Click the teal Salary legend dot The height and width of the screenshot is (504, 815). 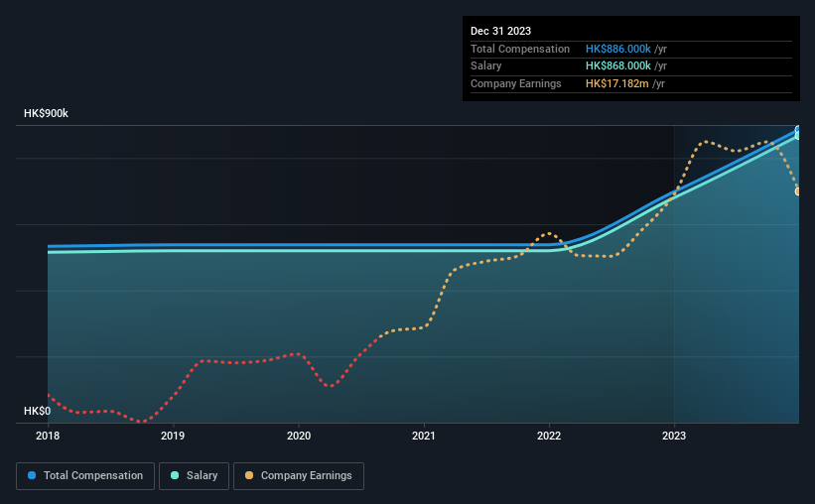(x=175, y=475)
